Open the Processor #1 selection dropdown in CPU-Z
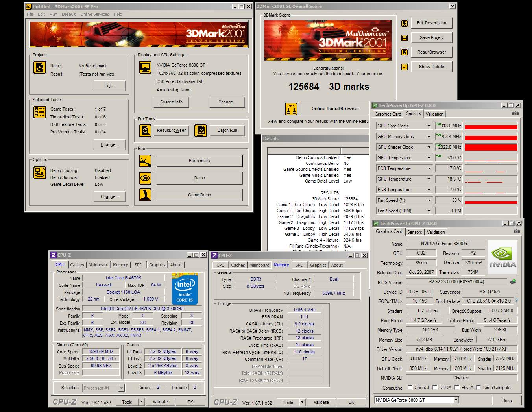The image size is (532, 412). click(x=121, y=388)
